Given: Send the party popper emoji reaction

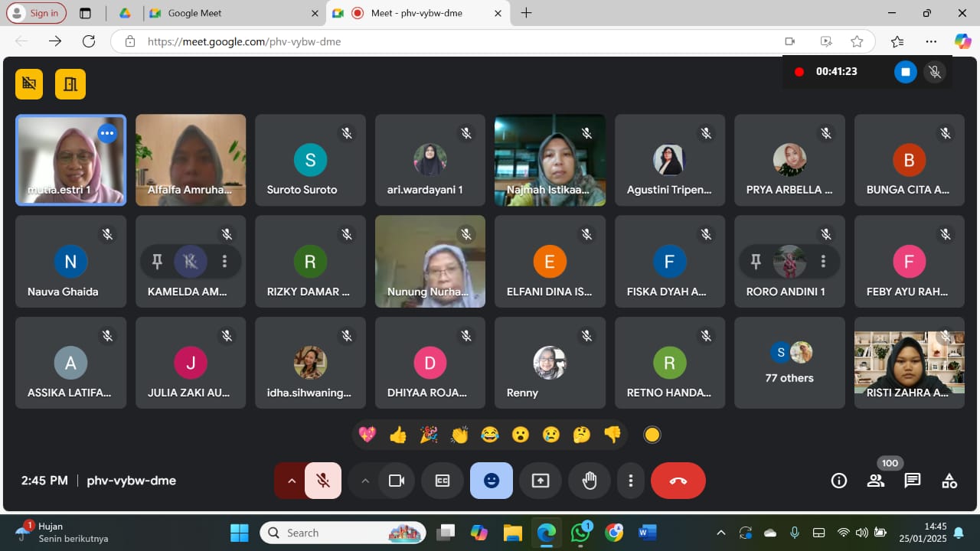Looking at the screenshot, I should (x=429, y=435).
